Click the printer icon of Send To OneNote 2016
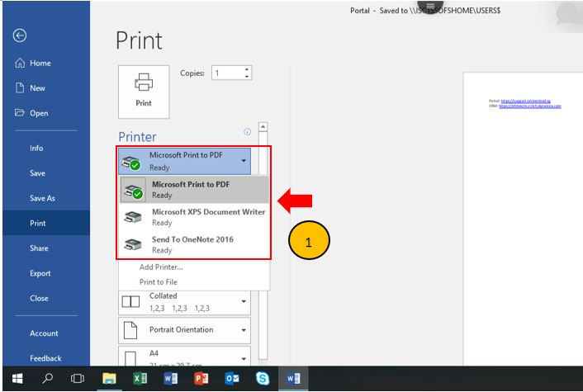The image size is (583, 392). coord(133,244)
